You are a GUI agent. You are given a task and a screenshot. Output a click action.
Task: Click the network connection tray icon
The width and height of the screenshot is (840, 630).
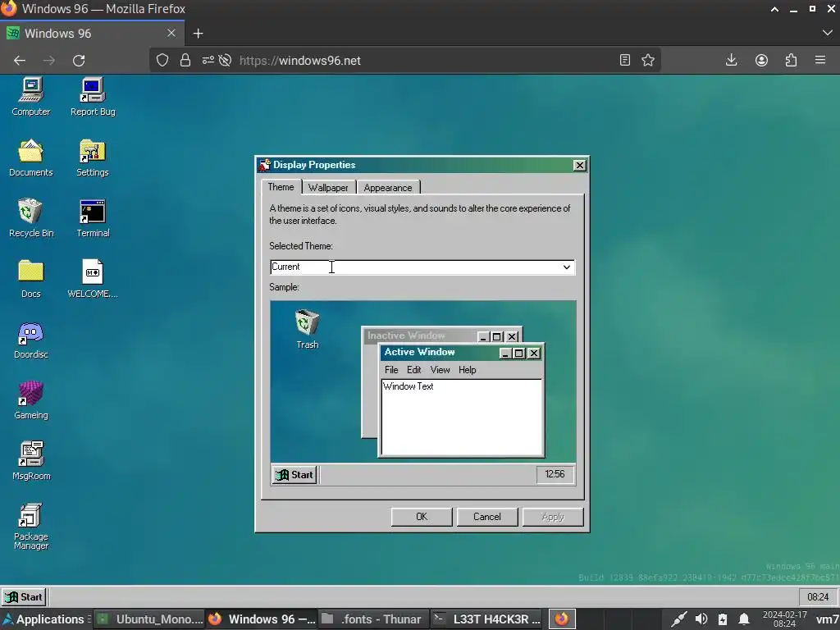[678, 619]
